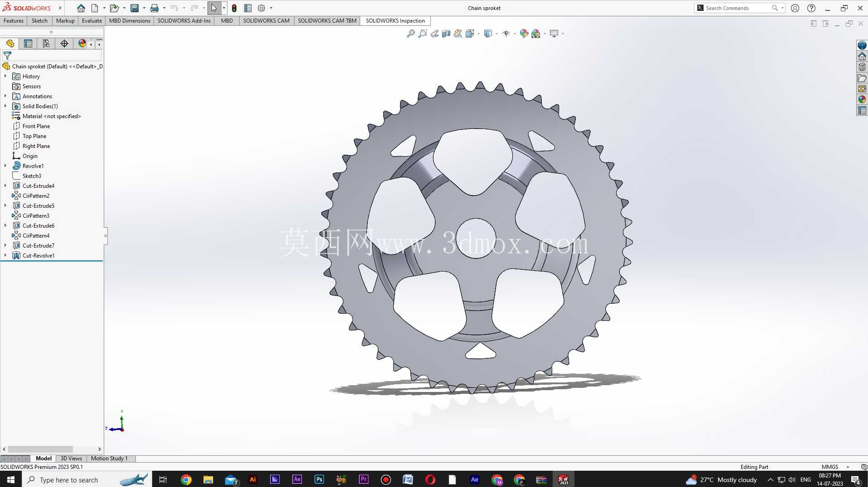868x487 pixels.
Task: Open the New document dropdown arrow
Action: point(104,8)
